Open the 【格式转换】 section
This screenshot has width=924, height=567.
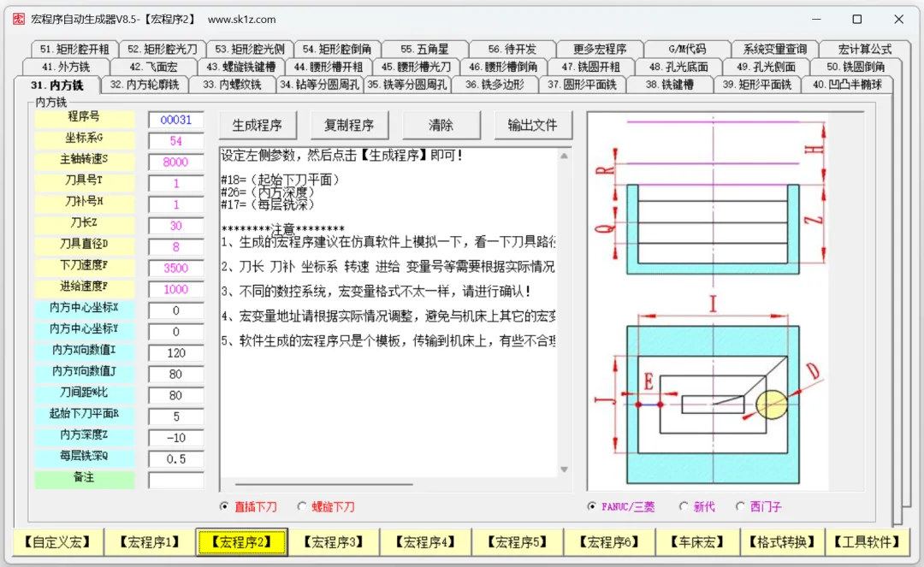pos(783,541)
